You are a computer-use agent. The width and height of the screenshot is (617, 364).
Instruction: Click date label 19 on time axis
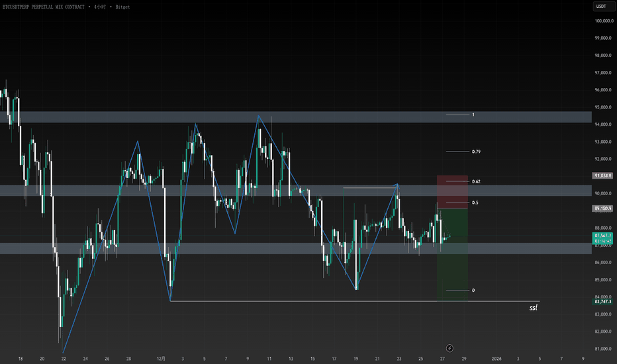356,359
